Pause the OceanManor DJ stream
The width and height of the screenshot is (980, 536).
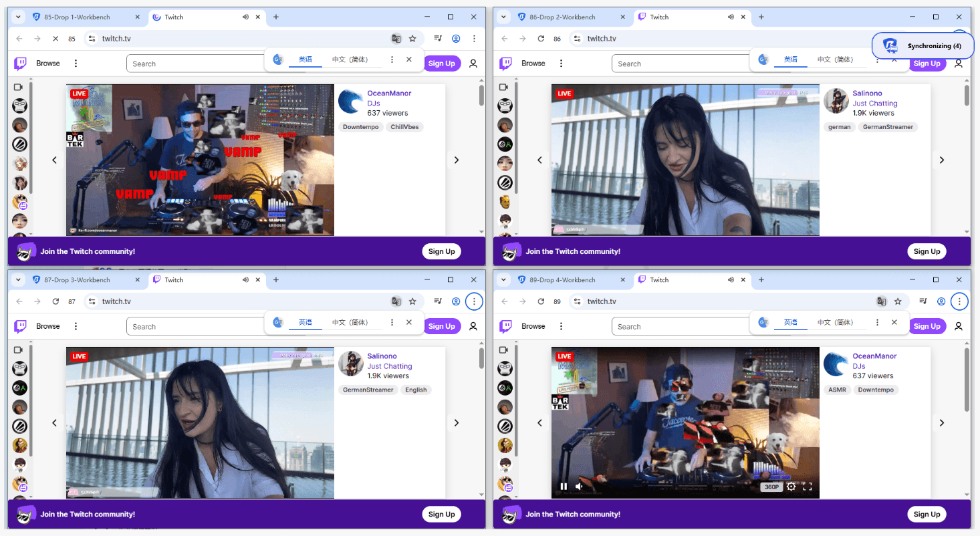564,487
